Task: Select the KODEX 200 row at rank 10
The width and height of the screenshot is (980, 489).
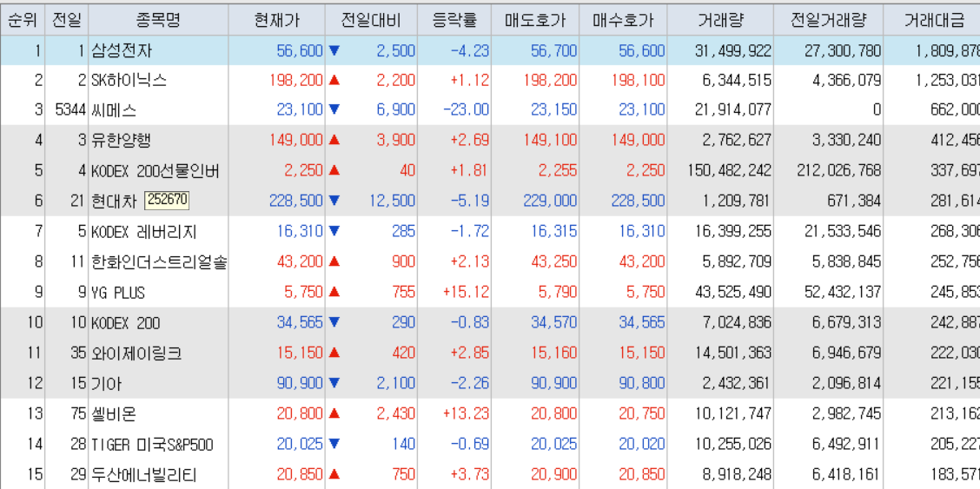Action: click(x=490, y=323)
